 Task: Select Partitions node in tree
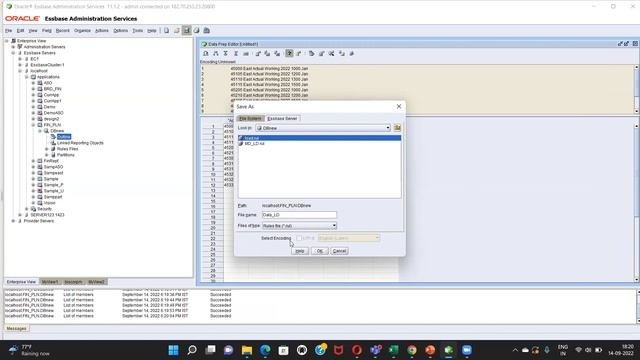pos(66,155)
